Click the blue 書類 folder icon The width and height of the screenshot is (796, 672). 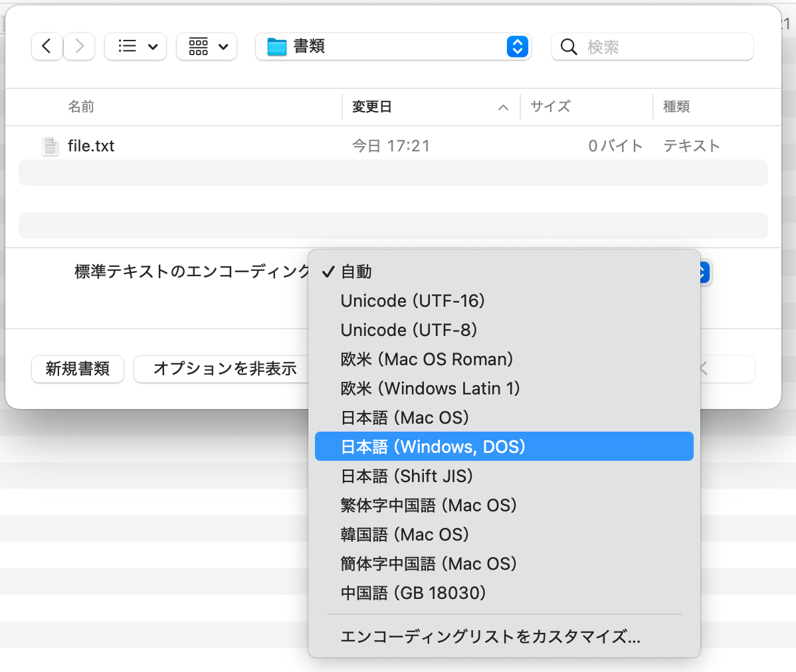click(x=276, y=46)
